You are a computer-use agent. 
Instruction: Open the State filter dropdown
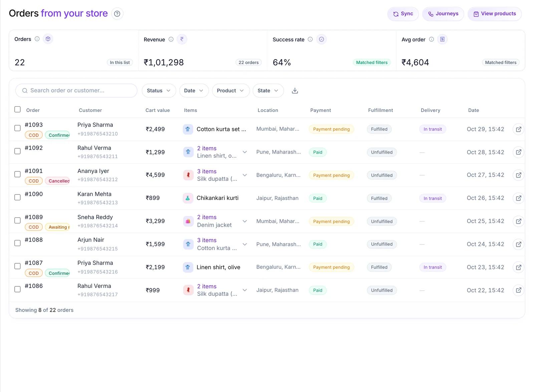click(x=268, y=91)
